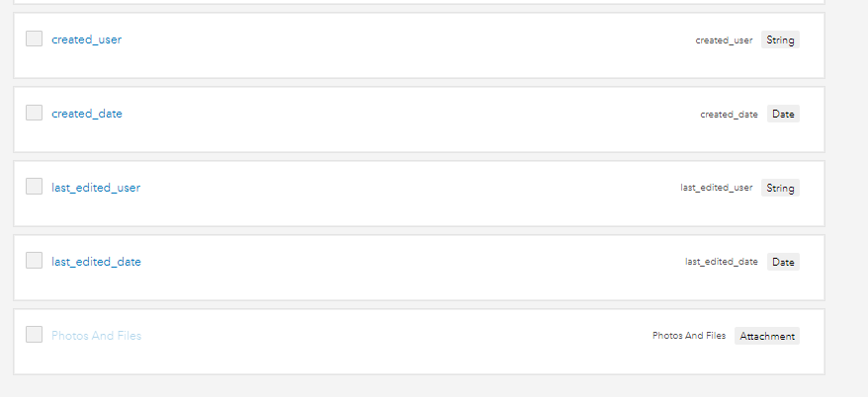Toggle the Photos And Files checkbox
The height and width of the screenshot is (397, 868).
coord(35,335)
